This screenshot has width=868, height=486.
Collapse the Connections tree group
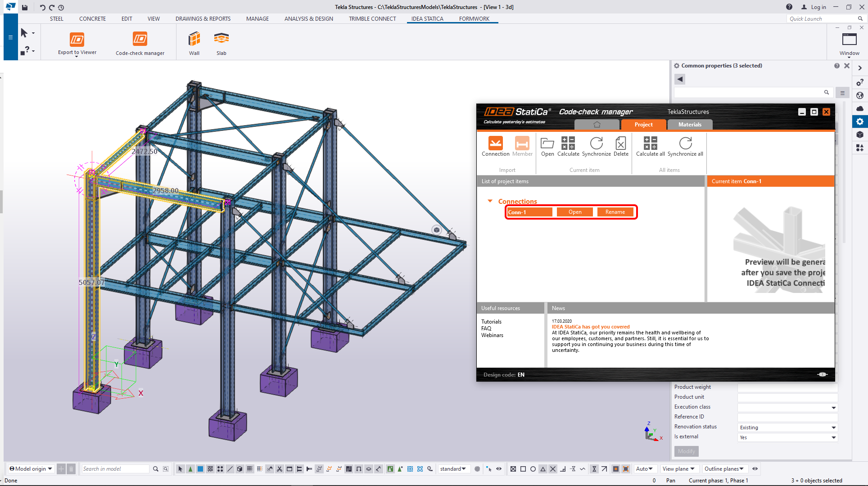[490, 201]
